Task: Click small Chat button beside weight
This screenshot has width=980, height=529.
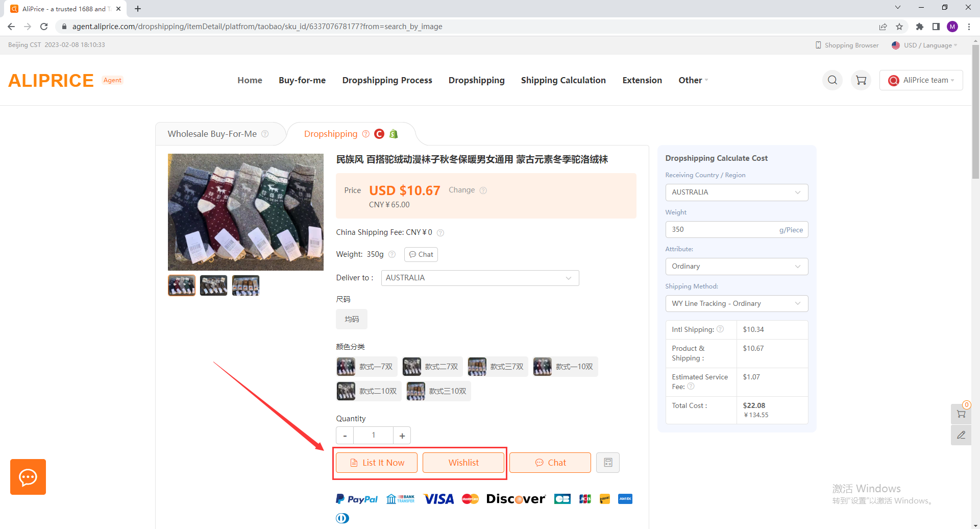Action: point(421,254)
